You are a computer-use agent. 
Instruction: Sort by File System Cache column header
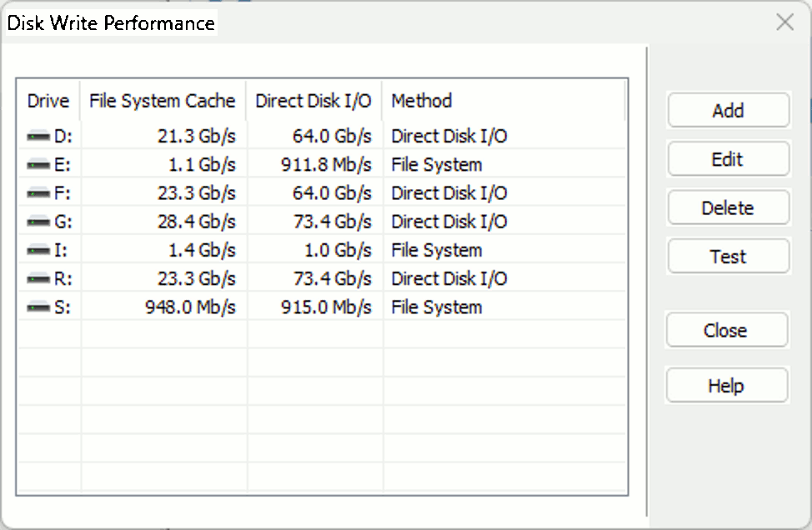tap(163, 100)
